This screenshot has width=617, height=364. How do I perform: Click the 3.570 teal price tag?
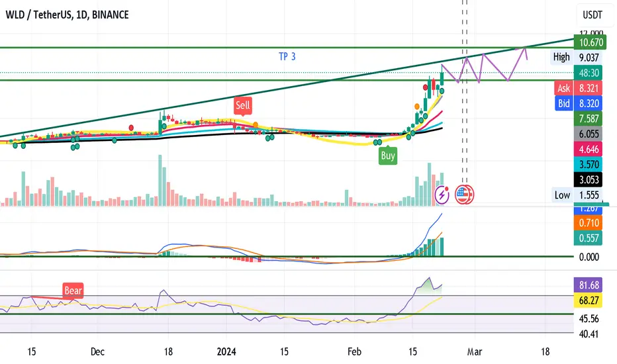coord(589,165)
